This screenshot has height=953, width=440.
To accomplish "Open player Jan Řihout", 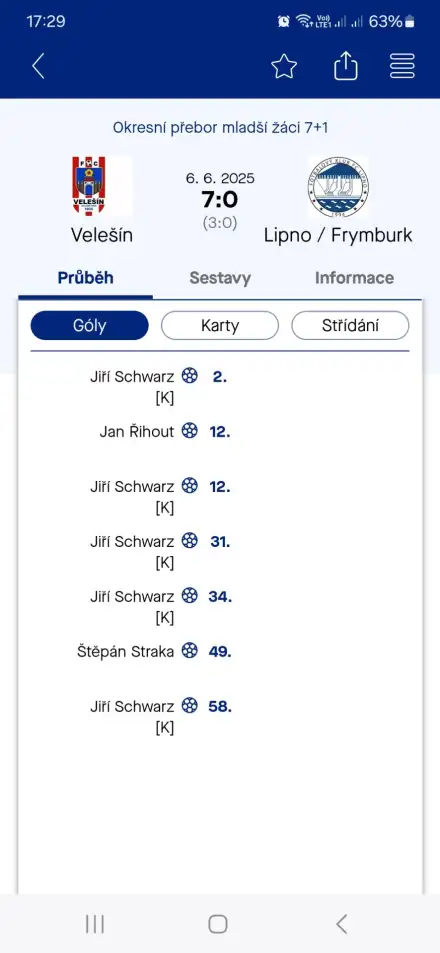I will (x=137, y=432).
